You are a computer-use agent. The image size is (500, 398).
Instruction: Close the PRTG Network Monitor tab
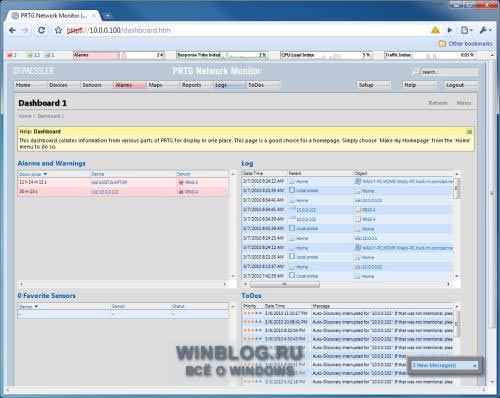coord(94,16)
